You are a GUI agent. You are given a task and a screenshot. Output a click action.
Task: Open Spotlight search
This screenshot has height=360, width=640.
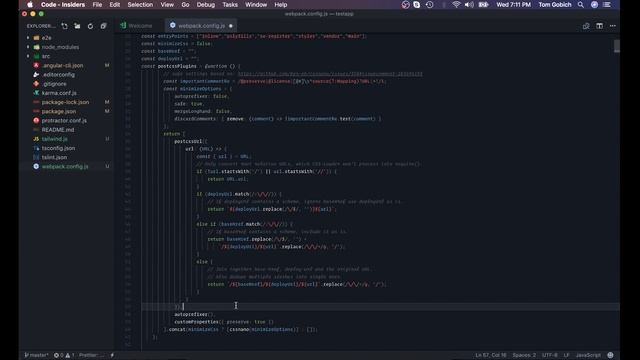580,5
